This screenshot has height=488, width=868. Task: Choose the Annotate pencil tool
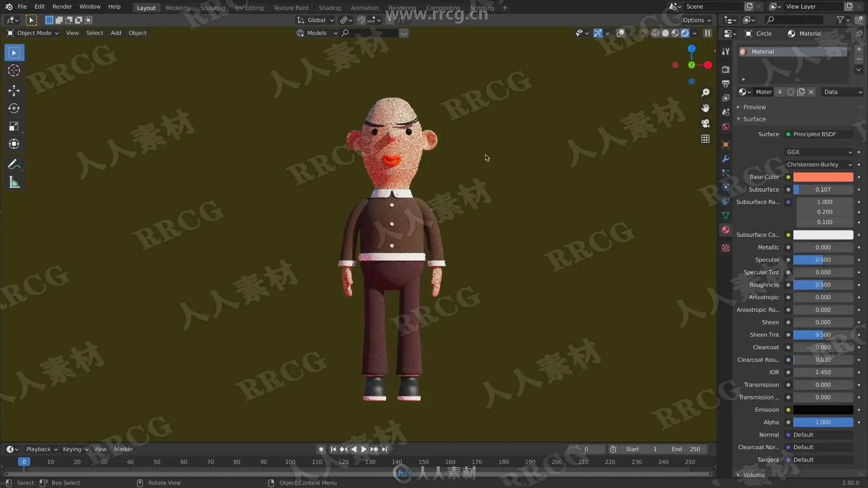click(14, 164)
